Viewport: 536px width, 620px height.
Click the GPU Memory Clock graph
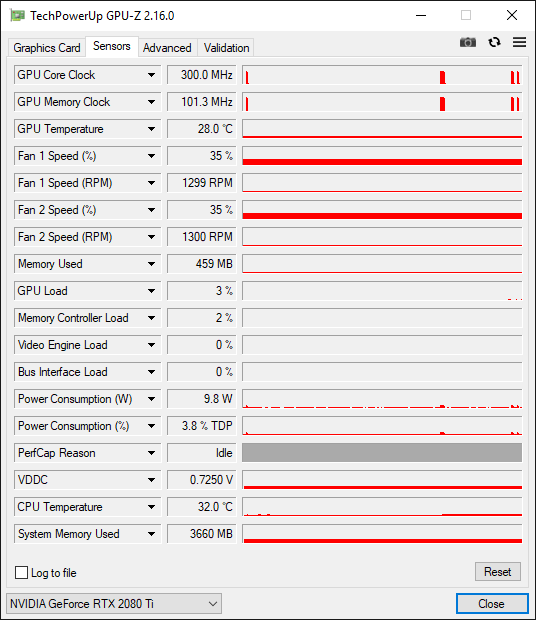tap(382, 102)
